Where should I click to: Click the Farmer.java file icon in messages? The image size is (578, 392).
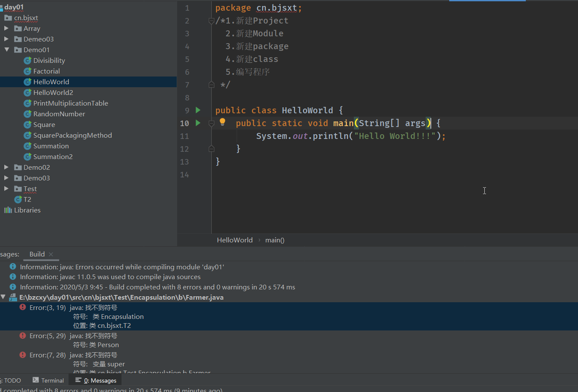click(13, 297)
